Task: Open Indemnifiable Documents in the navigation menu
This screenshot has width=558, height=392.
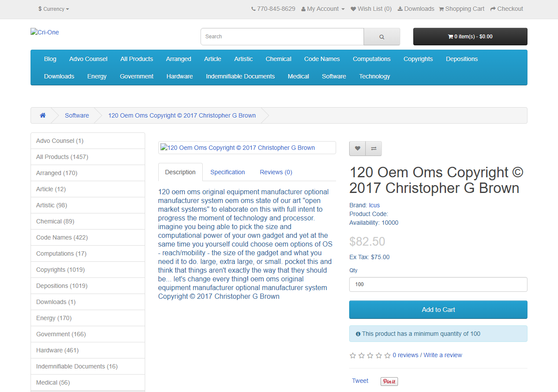Action: click(241, 76)
